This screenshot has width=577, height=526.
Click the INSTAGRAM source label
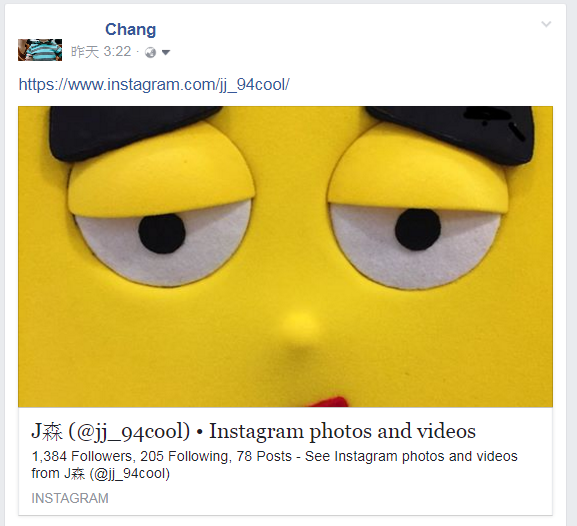(x=70, y=498)
